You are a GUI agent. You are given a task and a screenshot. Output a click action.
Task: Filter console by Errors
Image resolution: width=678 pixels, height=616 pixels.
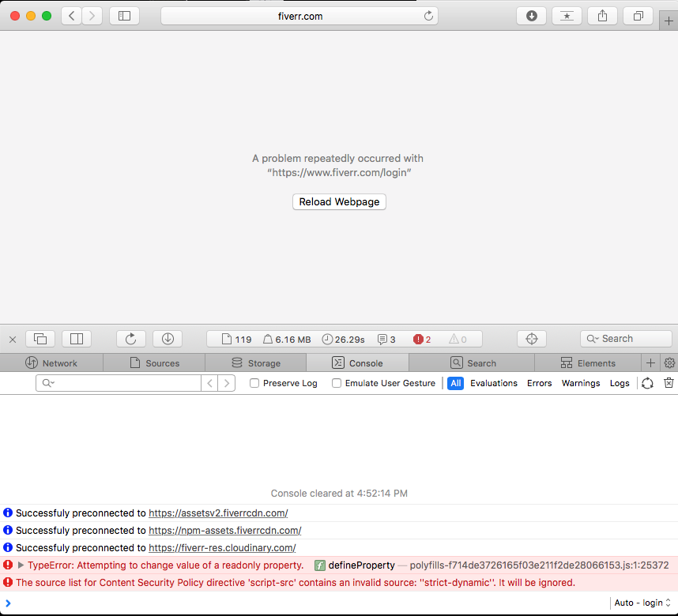pos(539,383)
